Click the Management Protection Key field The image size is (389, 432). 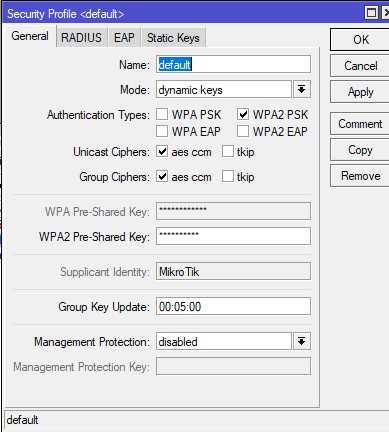click(233, 366)
